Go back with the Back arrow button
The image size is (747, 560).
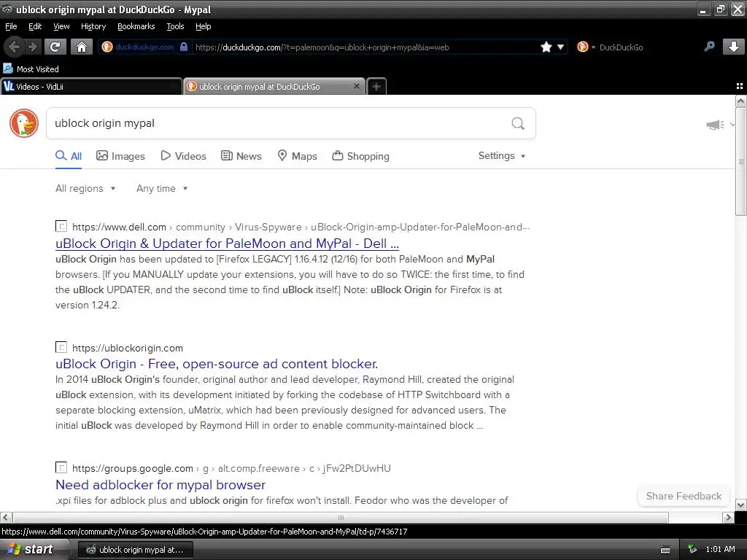coord(15,47)
